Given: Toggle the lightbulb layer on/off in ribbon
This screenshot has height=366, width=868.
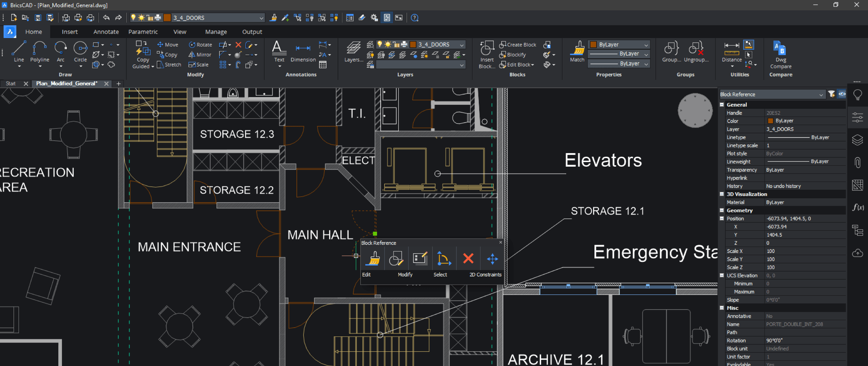Looking at the screenshot, I should [380, 44].
